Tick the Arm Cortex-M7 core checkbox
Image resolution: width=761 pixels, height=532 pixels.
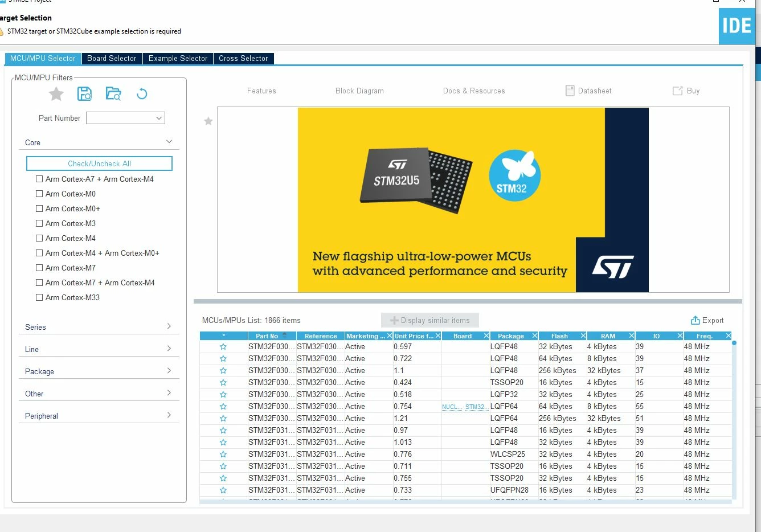point(39,268)
